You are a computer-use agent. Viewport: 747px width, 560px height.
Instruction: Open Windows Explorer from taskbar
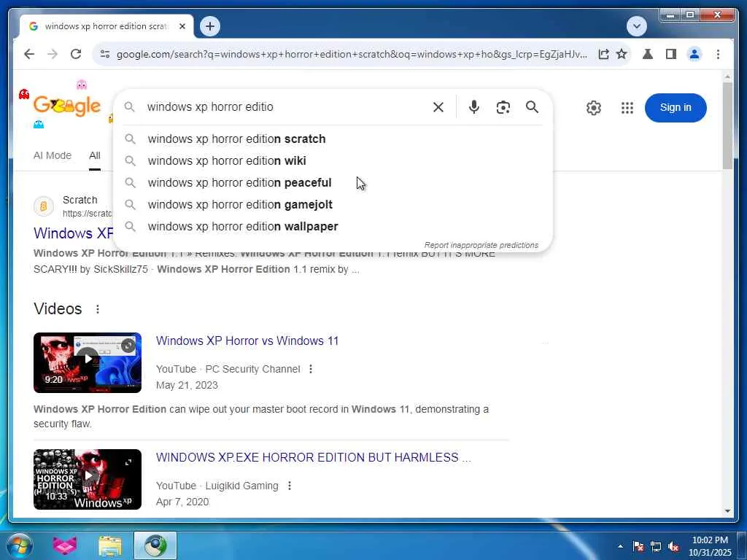click(110, 545)
